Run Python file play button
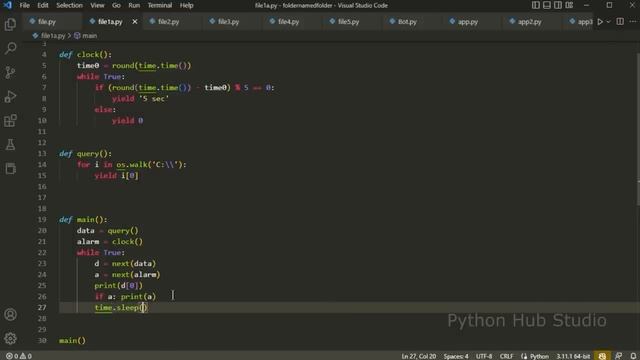 (x=600, y=22)
